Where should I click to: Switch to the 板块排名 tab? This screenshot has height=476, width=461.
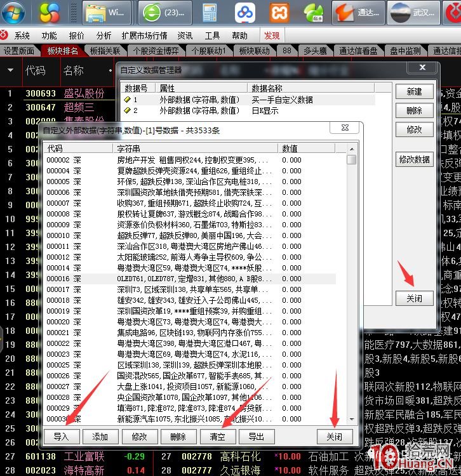63,51
